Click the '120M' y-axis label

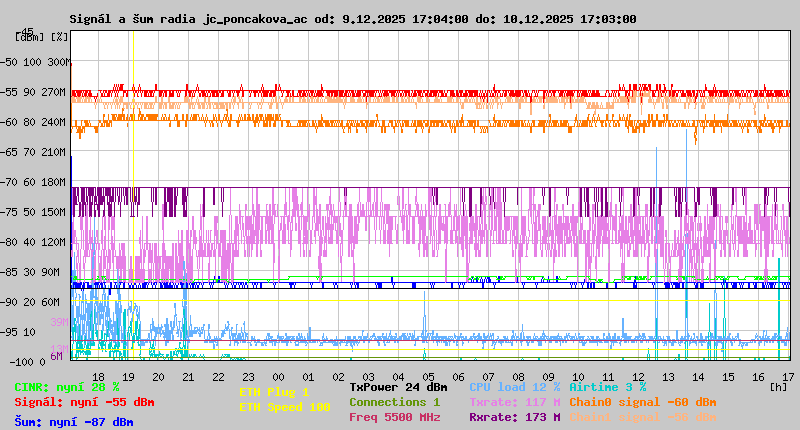tap(53, 242)
